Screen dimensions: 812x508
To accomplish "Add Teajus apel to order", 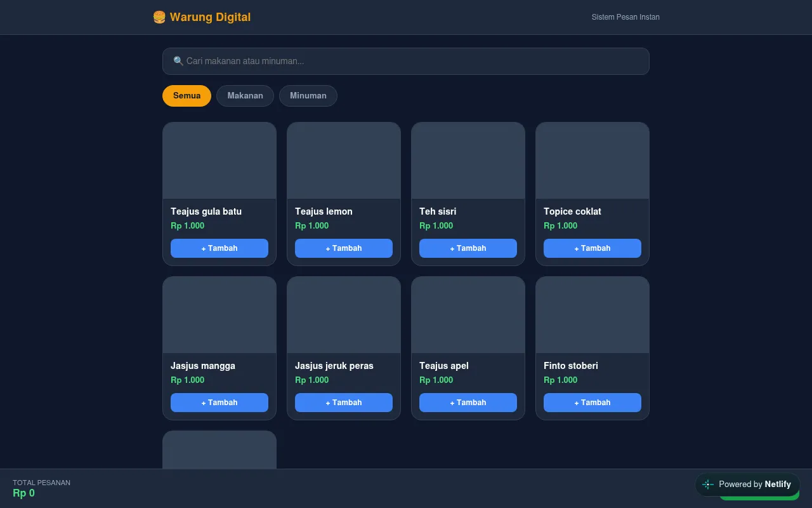I will pyautogui.click(x=468, y=403).
